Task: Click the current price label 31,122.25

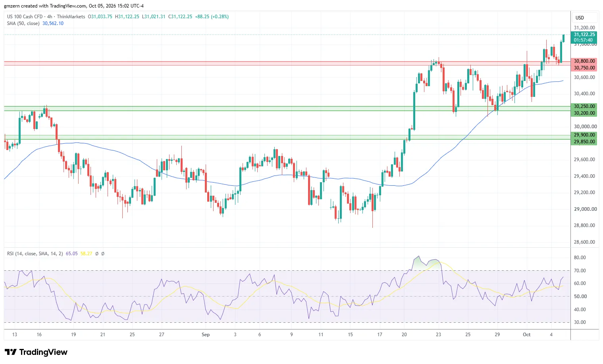Action: point(584,35)
